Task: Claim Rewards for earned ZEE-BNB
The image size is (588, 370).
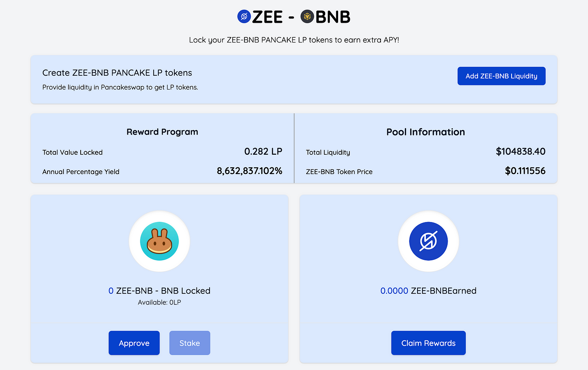Action: coord(428,343)
